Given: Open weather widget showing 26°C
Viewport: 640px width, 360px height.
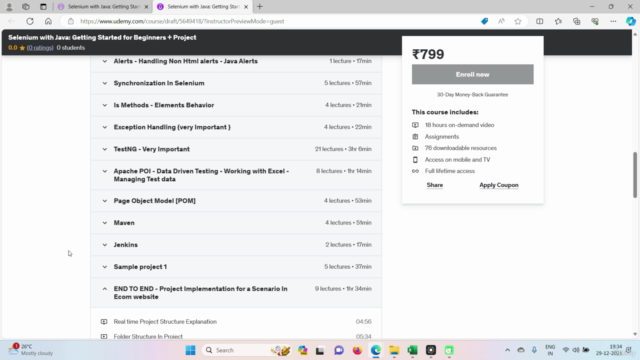Looking at the screenshot, I should [31, 350].
